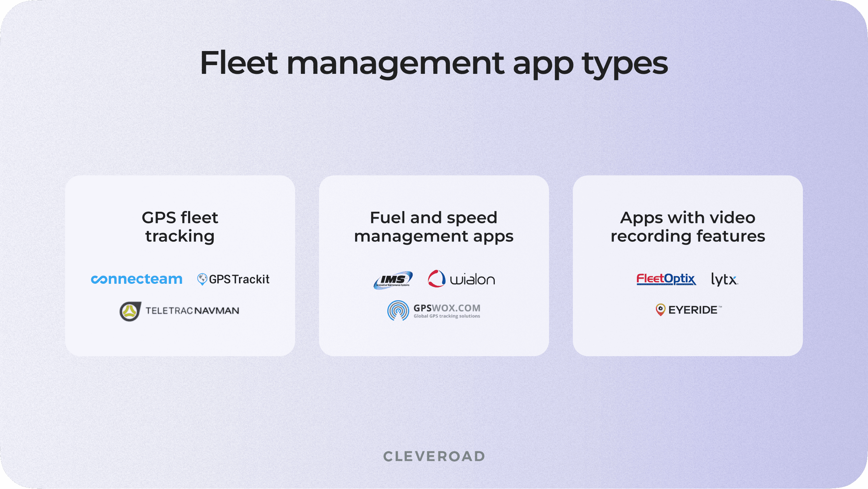Select 'Apps with video recording features' heading
This screenshot has width=868, height=489.
(688, 227)
